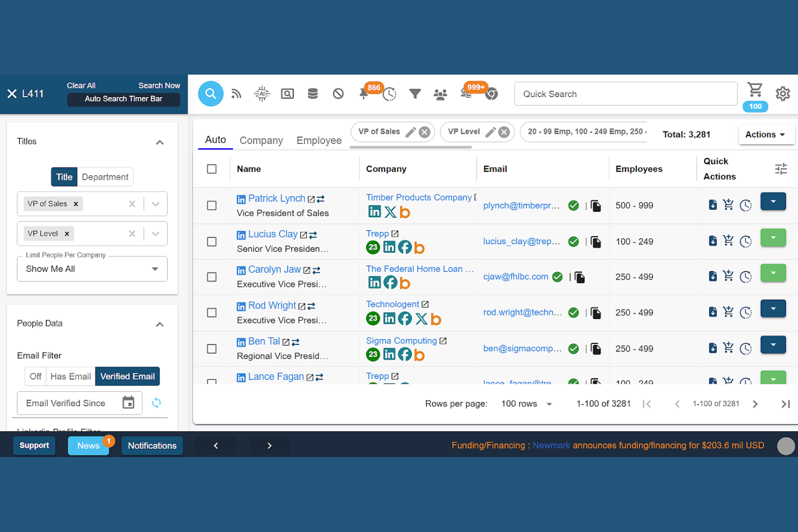The image size is (798, 532).
Task: Collapse the Titles panel
Action: tap(160, 142)
